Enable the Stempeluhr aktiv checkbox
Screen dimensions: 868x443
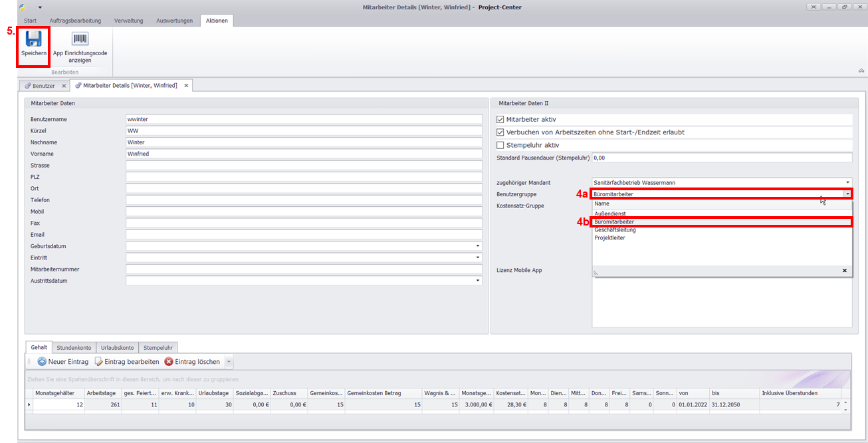click(500, 145)
